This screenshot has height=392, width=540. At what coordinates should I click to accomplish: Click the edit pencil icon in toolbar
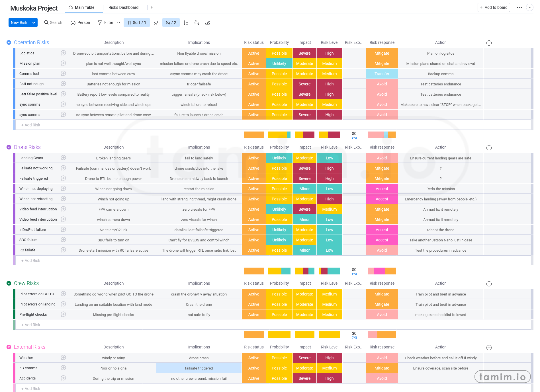tap(208, 23)
